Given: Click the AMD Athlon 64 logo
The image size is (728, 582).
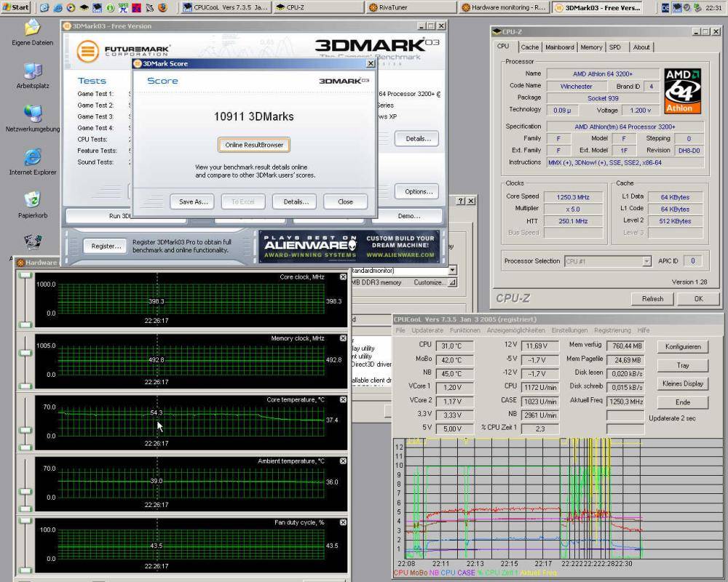Looking at the screenshot, I should (682, 91).
